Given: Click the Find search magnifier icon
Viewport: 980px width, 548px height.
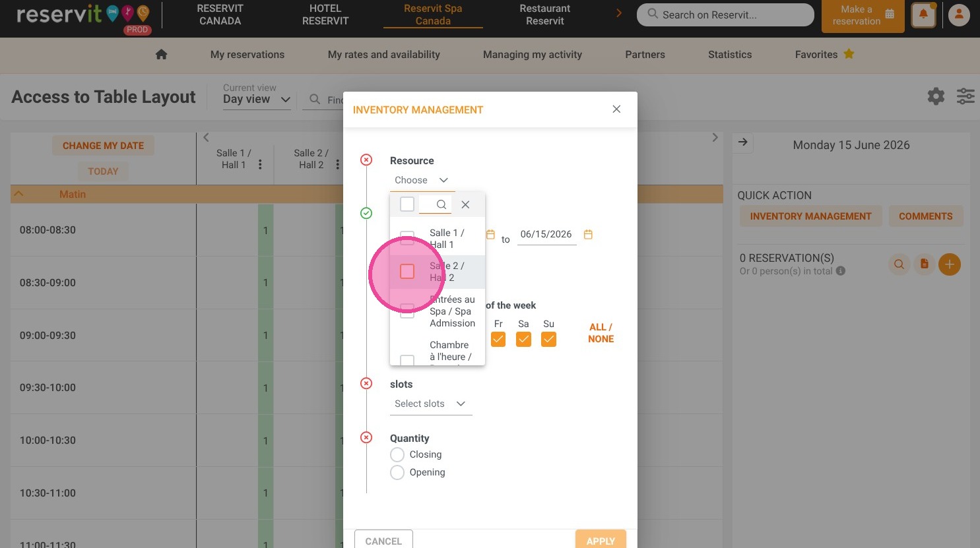Looking at the screenshot, I should pyautogui.click(x=315, y=100).
